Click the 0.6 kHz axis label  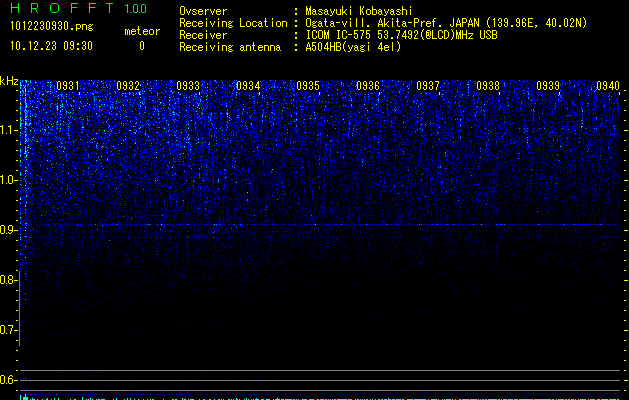9,380
